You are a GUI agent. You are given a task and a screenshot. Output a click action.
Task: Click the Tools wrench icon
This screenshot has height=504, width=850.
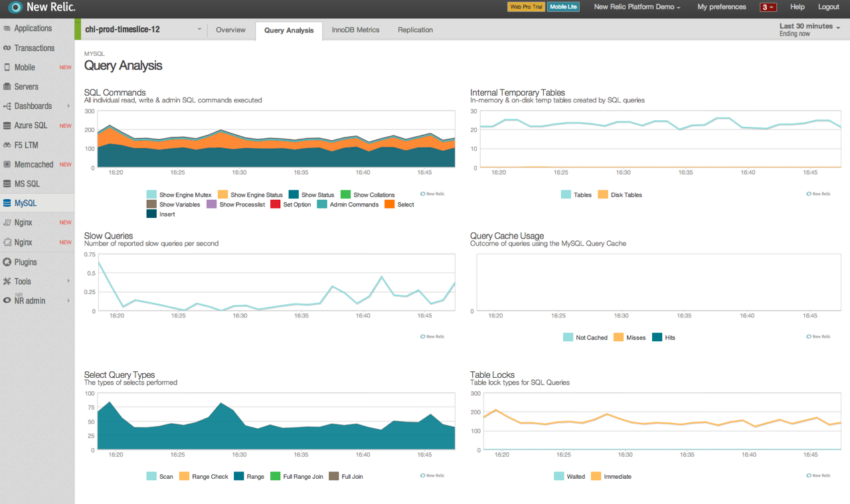(7, 281)
